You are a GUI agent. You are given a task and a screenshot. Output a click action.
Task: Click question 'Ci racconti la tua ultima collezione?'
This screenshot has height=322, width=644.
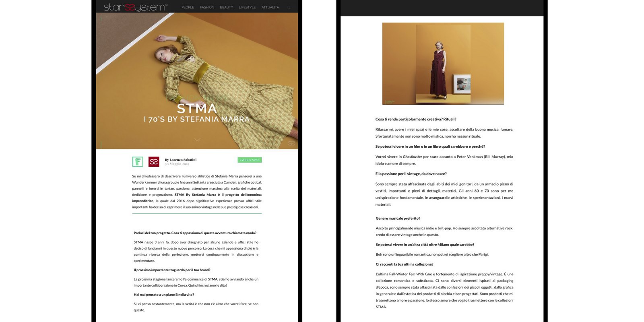point(405,264)
